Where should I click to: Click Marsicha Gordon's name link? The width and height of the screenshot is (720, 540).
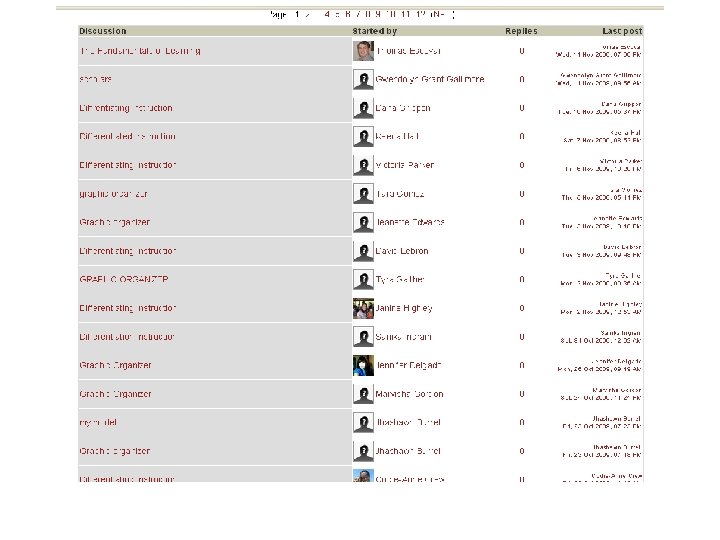point(410,394)
